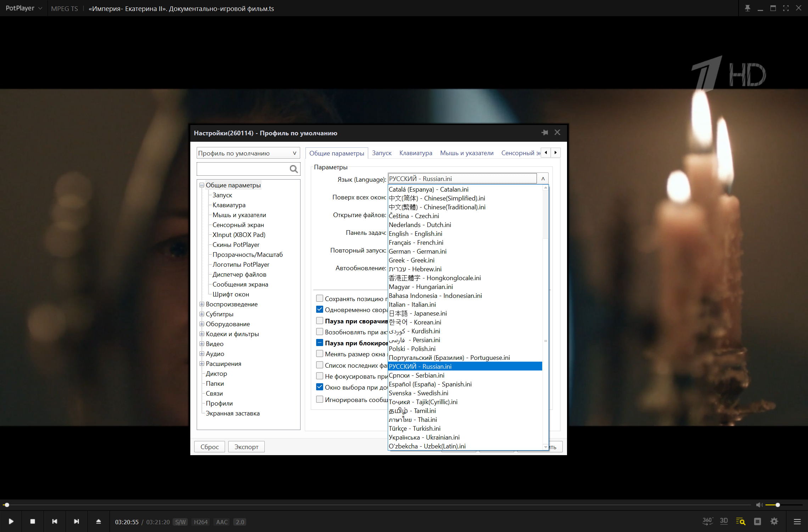
Task: Toggle Список последних файлов checkbox
Action: [x=319, y=365]
